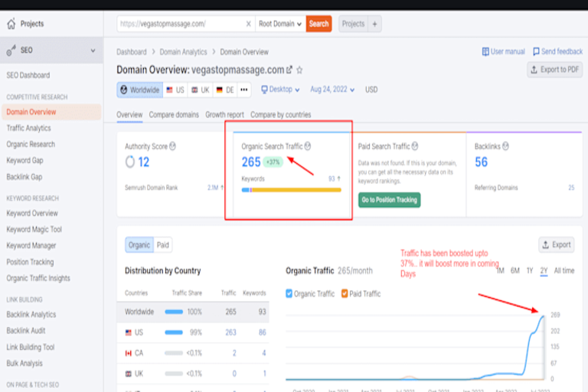This screenshot has width=588, height=392.
Task: Set chart range to 2Y
Action: pyautogui.click(x=544, y=270)
